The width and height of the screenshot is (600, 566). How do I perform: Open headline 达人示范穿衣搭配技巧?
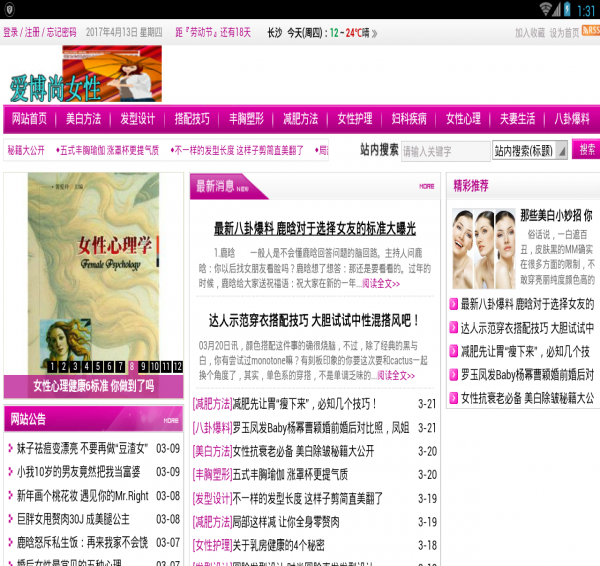[314, 321]
